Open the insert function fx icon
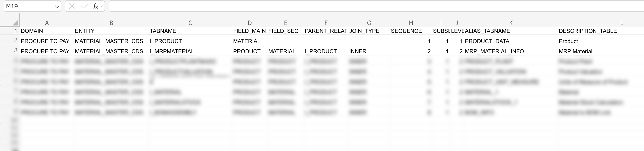 (x=95, y=6)
